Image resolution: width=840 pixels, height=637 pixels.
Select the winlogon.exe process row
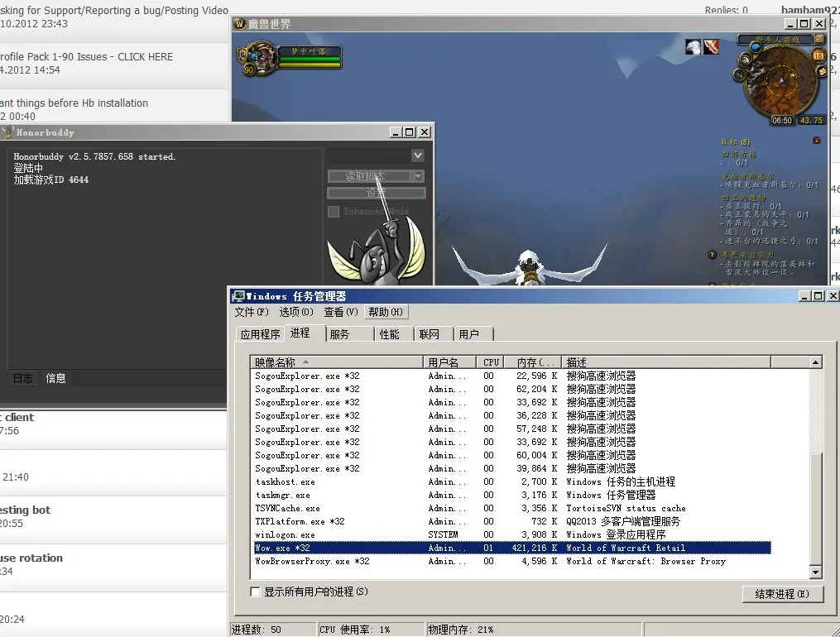click(x=512, y=534)
